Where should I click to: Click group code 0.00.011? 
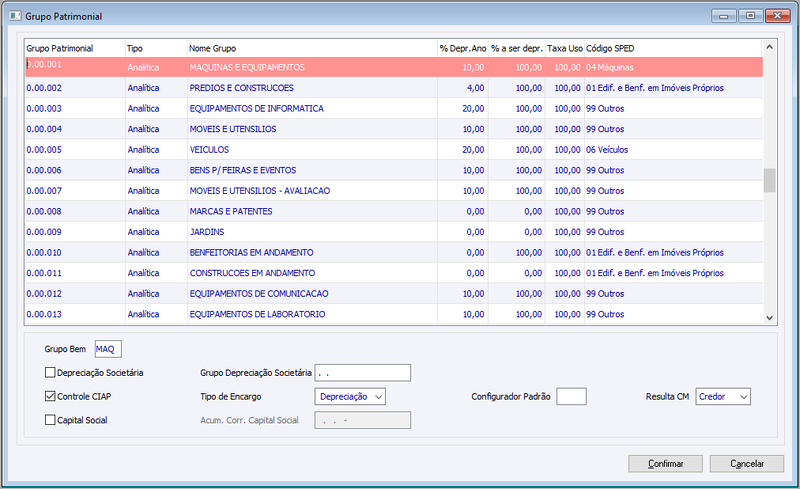point(44,273)
